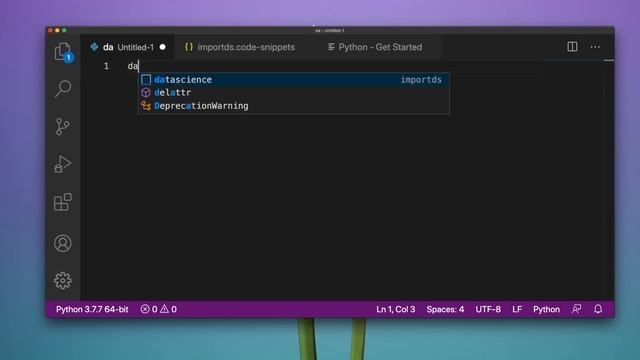Open the Run and Debug view

point(62,164)
